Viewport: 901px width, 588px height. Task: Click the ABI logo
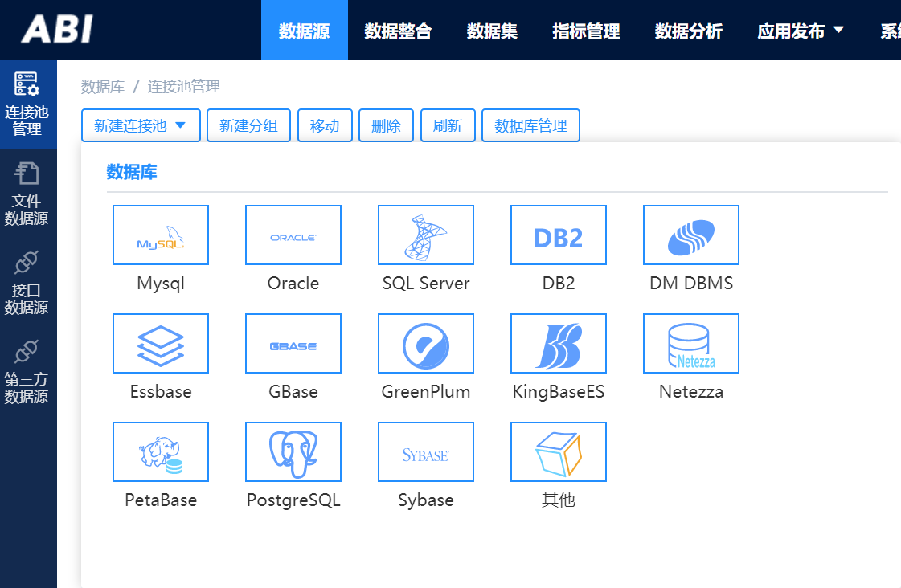click(57, 29)
